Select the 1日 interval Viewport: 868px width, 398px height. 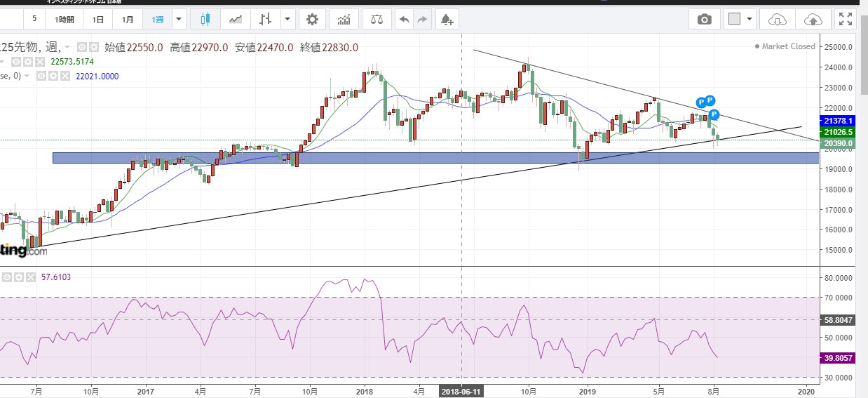pyautogui.click(x=99, y=19)
